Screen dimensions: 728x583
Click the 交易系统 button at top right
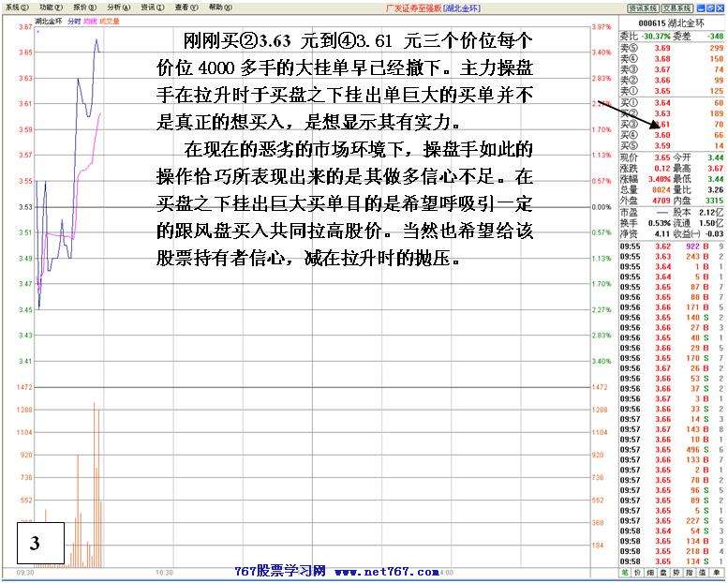coord(676,7)
